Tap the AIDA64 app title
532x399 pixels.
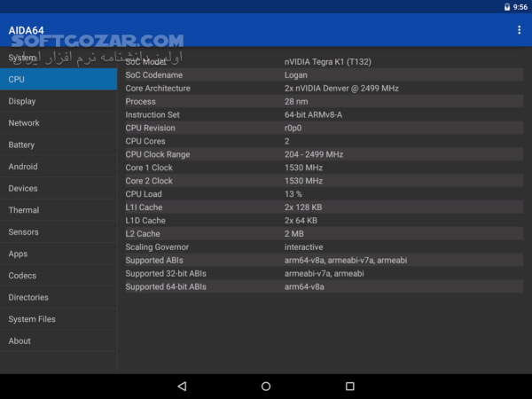pos(26,30)
